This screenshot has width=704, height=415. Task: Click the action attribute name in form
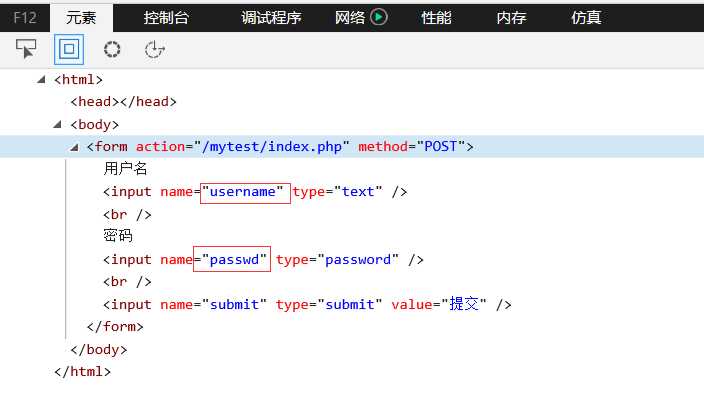tap(161, 146)
